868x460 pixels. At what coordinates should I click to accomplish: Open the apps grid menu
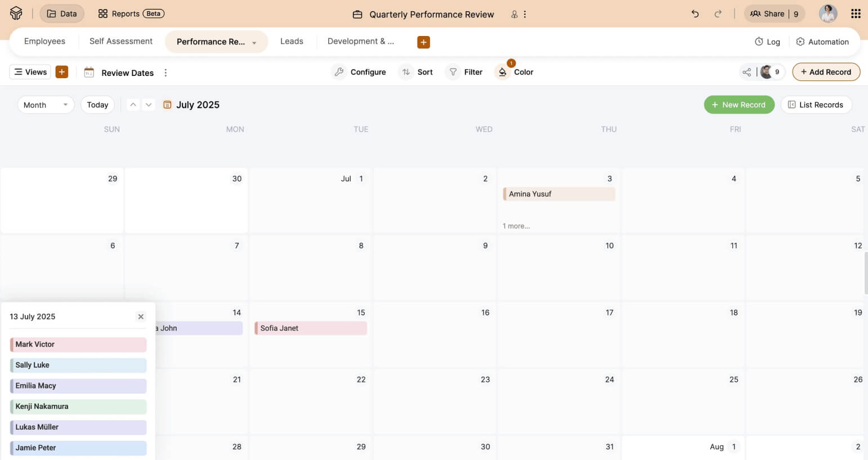click(x=856, y=14)
